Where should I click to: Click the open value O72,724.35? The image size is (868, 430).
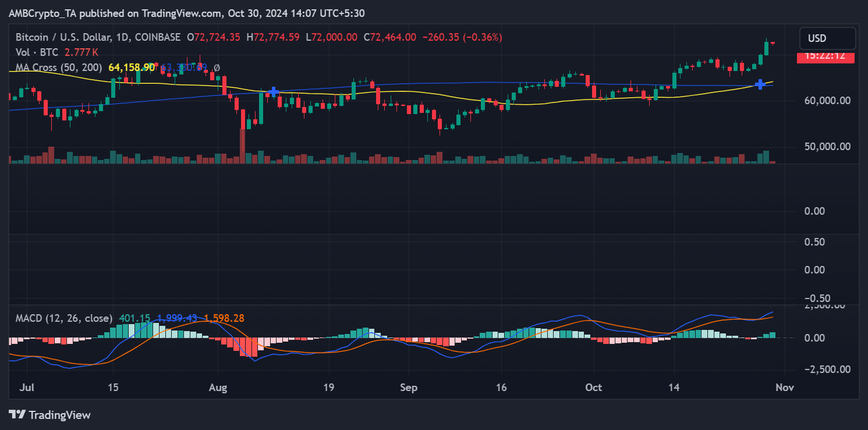click(x=214, y=37)
